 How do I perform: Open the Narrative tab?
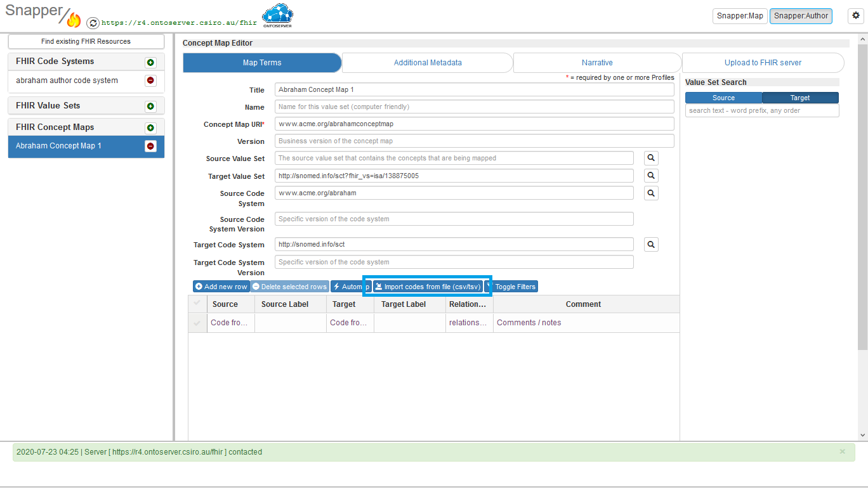597,63
